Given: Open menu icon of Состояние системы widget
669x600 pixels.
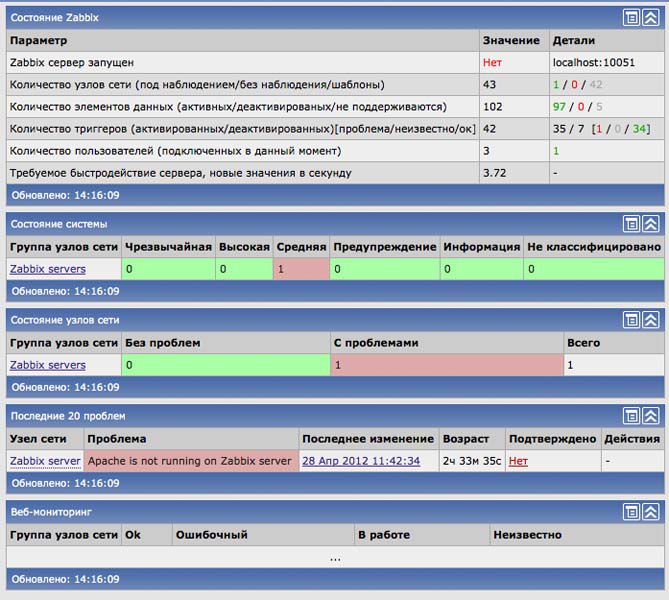Looking at the screenshot, I should (x=631, y=224).
